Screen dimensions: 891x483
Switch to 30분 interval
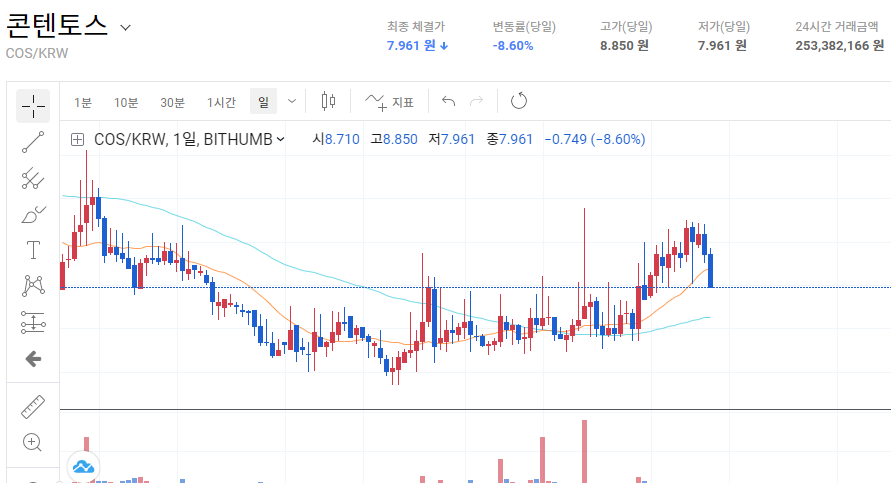(x=172, y=102)
